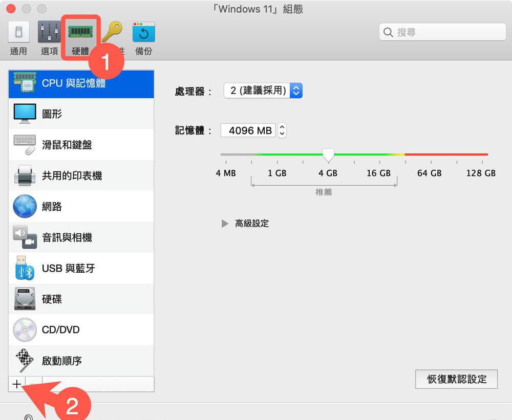
Task: Click the 4 MB slider label
Action: (226, 173)
